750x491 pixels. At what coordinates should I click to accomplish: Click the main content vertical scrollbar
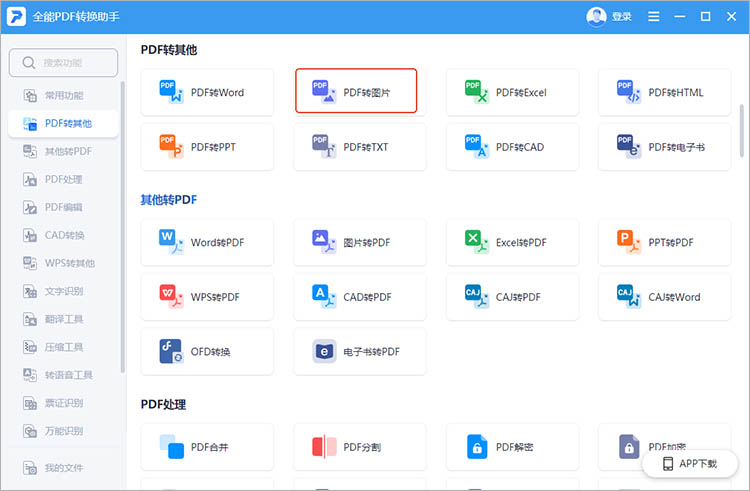742,131
